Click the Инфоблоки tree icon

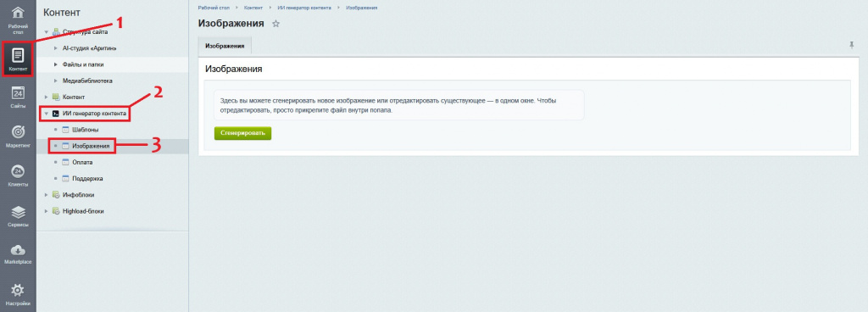55,195
